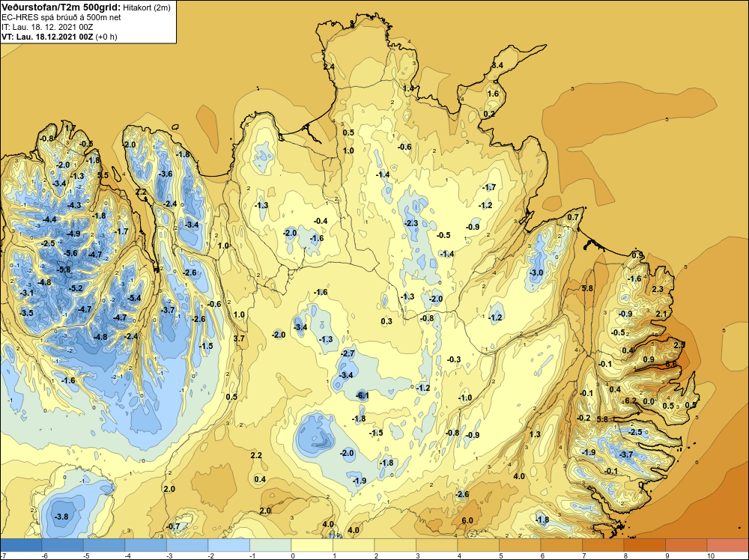Click the temperature value 2.1 on the east coast
749x560 pixels.
point(661,314)
